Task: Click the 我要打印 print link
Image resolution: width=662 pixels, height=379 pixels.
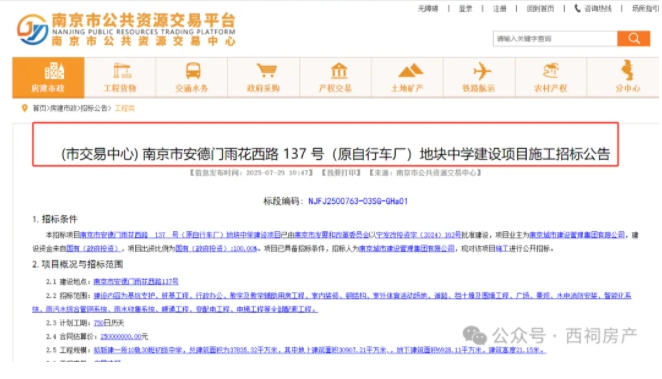Action: (341, 173)
